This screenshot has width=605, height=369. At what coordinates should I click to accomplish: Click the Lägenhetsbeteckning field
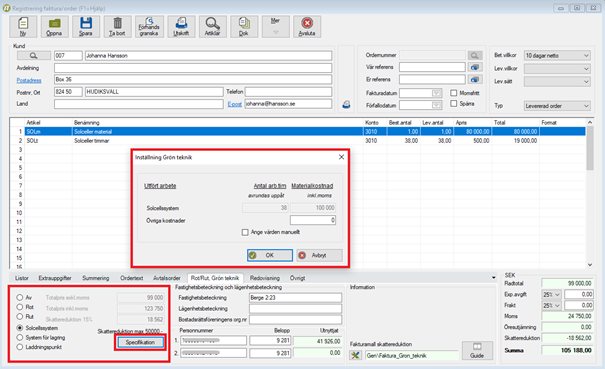coord(295,309)
